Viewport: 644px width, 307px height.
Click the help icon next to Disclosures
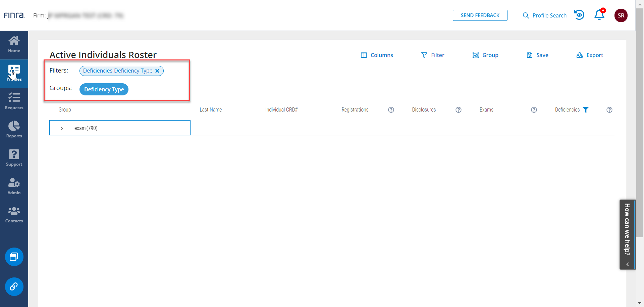click(458, 110)
